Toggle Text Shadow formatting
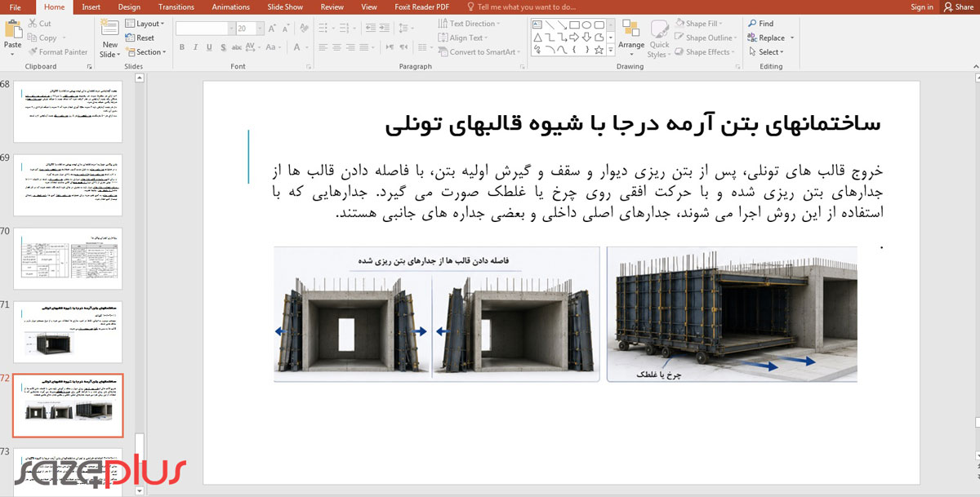The width and height of the screenshot is (980, 497). click(x=223, y=47)
